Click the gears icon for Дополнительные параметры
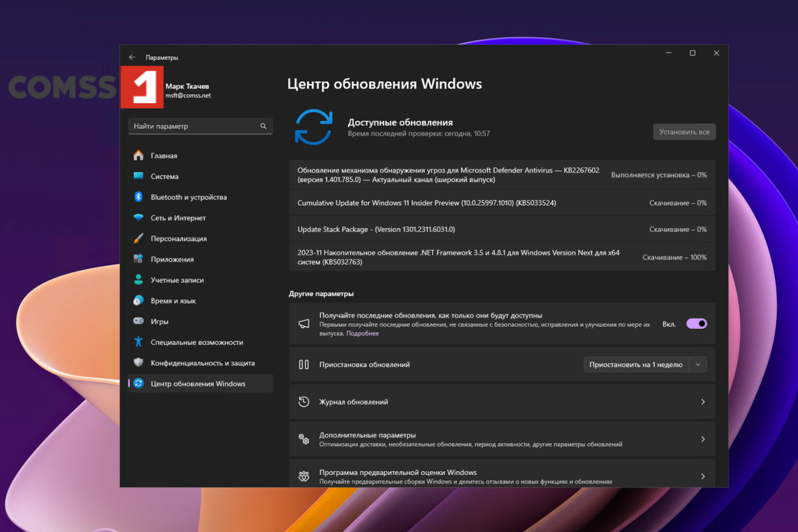 click(304, 439)
